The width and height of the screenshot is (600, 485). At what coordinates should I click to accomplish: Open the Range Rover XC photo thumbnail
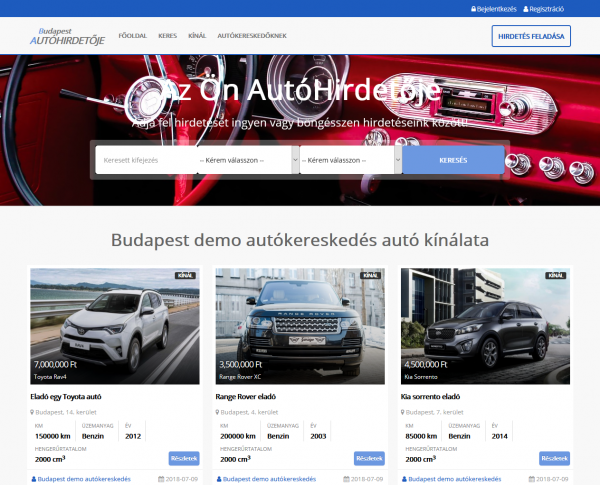[x=300, y=326]
